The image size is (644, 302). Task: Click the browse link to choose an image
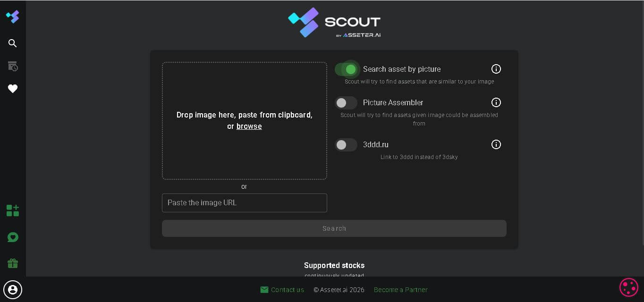(x=249, y=126)
